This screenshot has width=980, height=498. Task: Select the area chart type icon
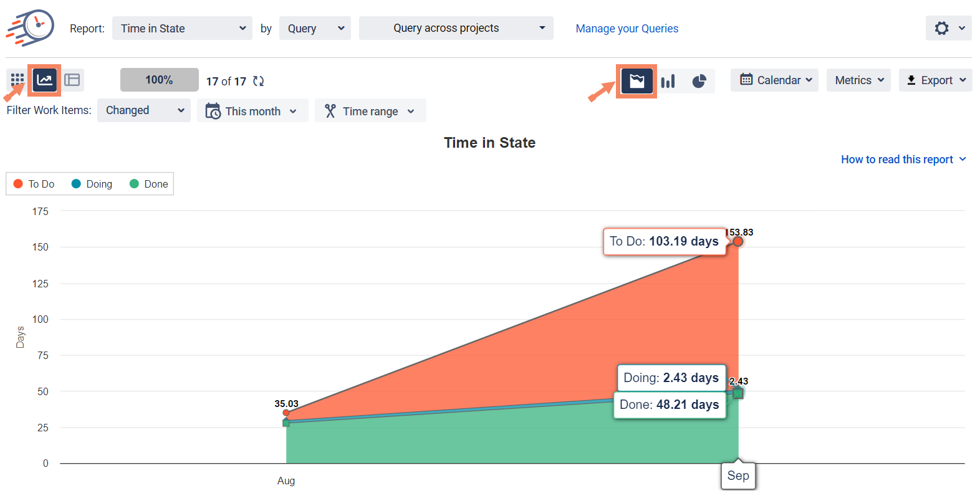637,81
